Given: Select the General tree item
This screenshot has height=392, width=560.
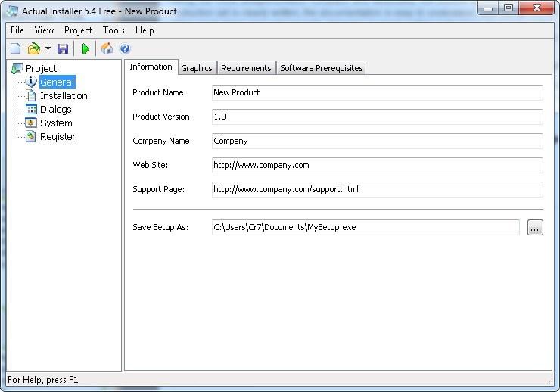Looking at the screenshot, I should click(58, 82).
